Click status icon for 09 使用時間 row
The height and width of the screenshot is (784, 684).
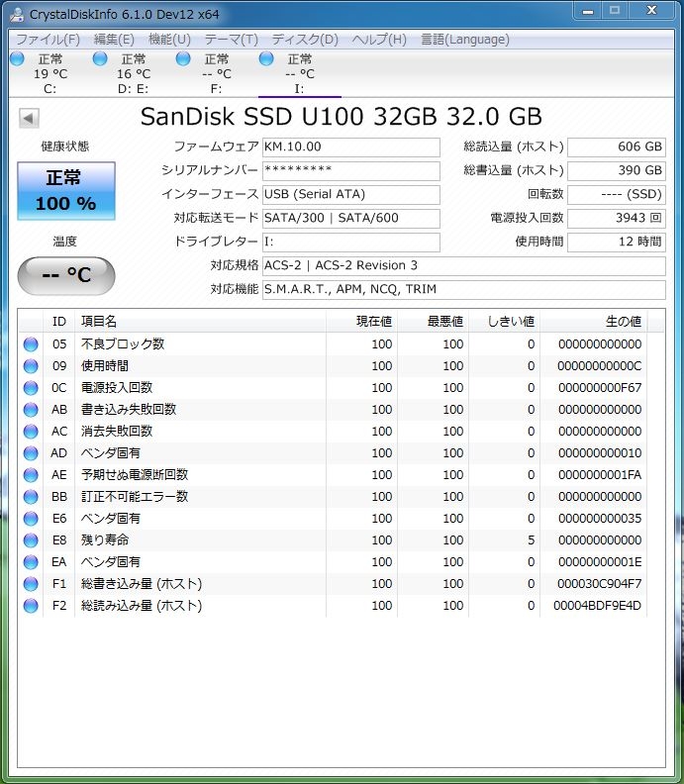pyautogui.click(x=31, y=366)
